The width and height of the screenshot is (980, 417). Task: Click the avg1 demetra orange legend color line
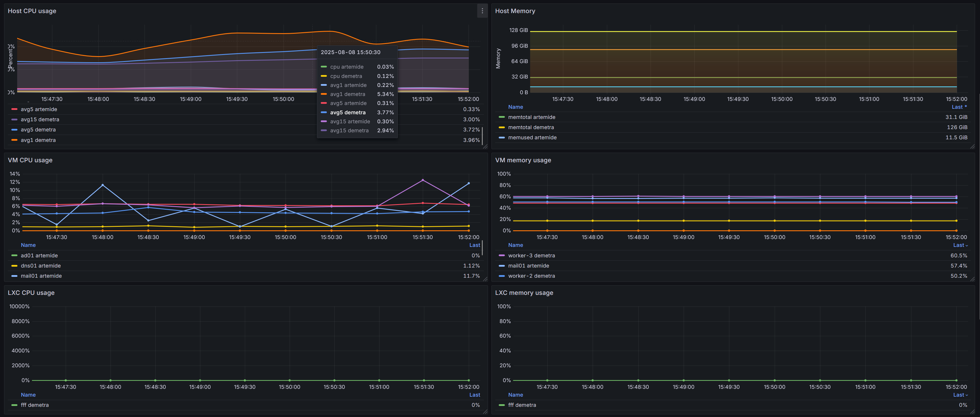(x=15, y=140)
